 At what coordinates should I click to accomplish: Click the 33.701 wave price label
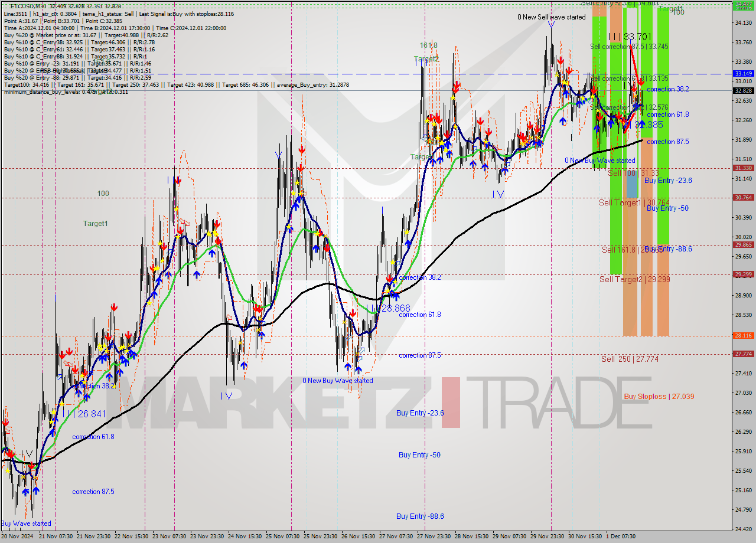click(637, 37)
